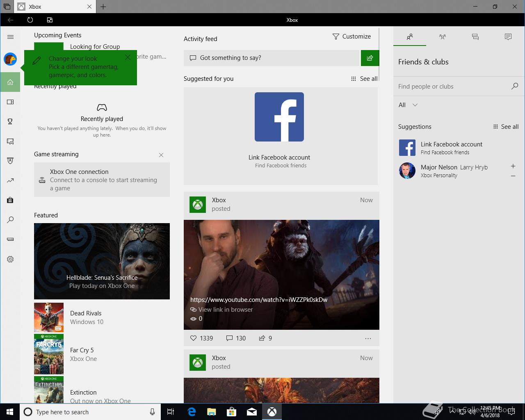
Task: Open the gamer profile avatar
Action: click(x=10, y=59)
